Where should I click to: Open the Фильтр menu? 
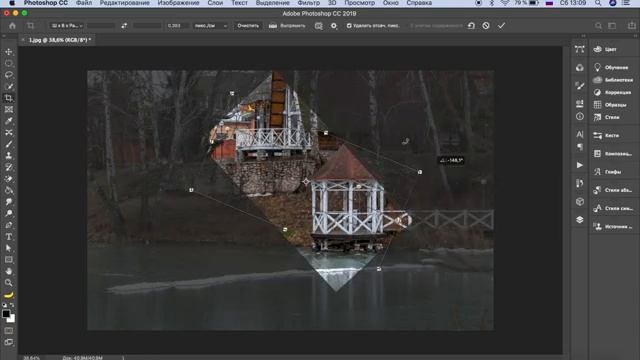click(x=309, y=3)
